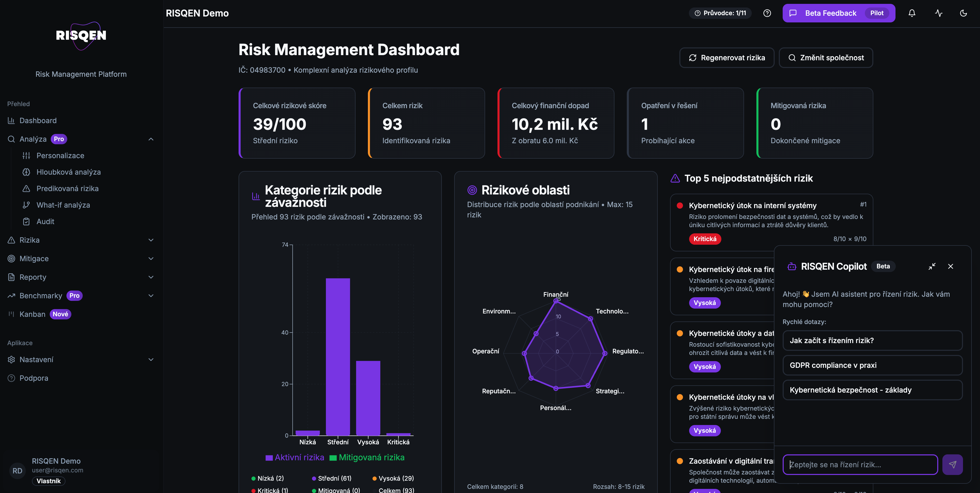Open the activity pulse icon in header

click(939, 13)
